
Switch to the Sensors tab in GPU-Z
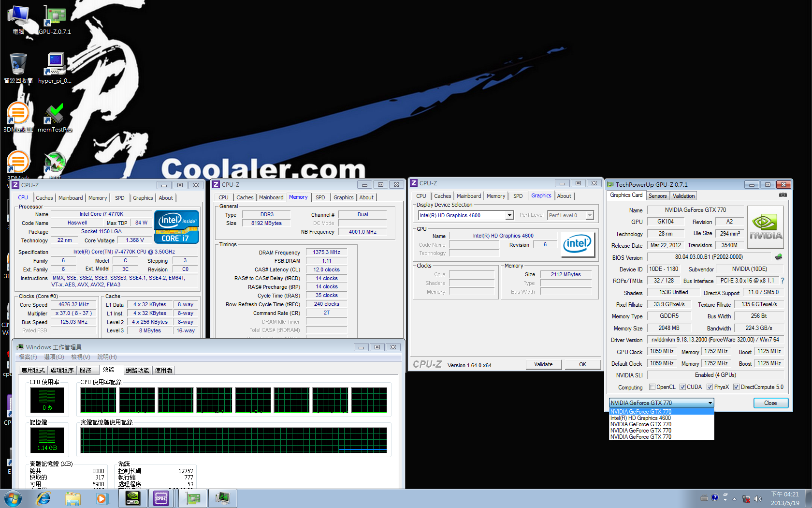[x=657, y=196]
